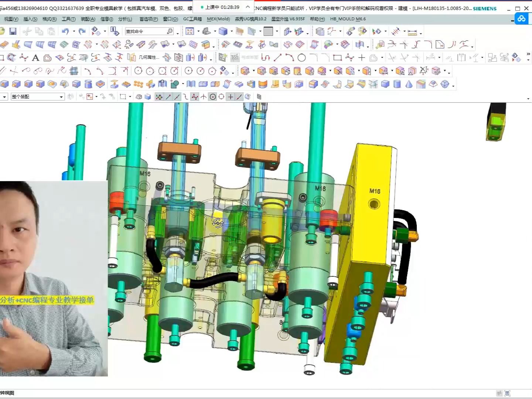Toggle the Enable snap point option
Image resolution: width=532 pixels, height=399 pixels.
pos(159,97)
